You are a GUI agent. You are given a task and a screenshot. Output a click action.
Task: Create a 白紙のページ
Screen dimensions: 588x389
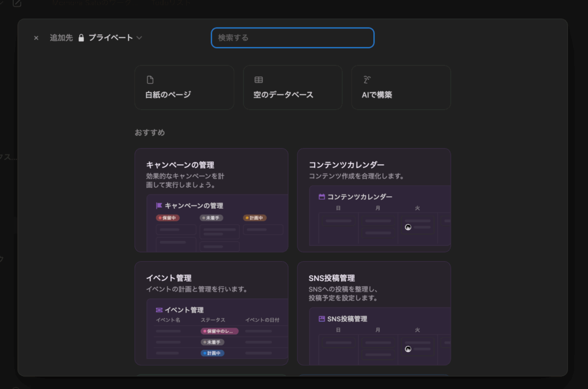coord(184,87)
